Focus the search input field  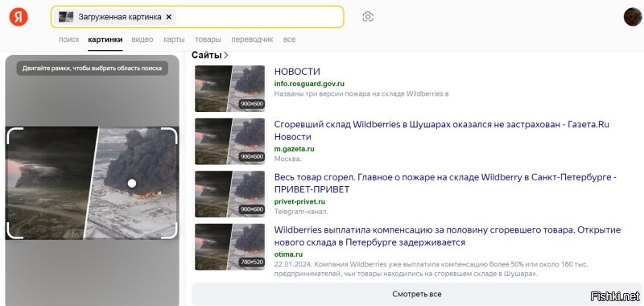pyautogui.click(x=197, y=17)
